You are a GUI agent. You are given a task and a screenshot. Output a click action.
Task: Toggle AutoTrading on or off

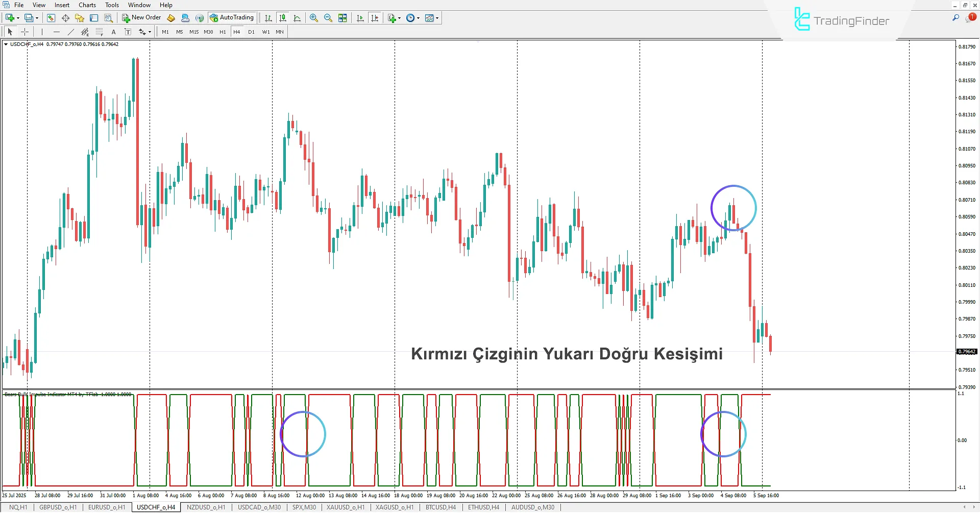232,17
